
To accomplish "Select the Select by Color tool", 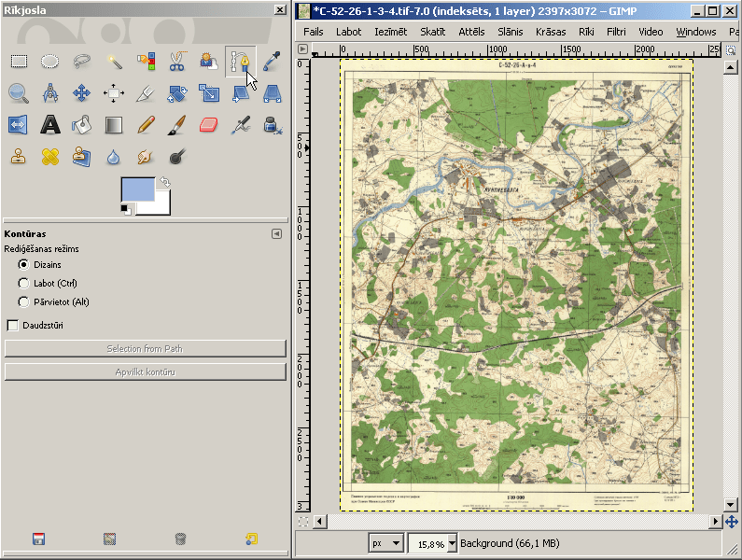I will tap(146, 62).
